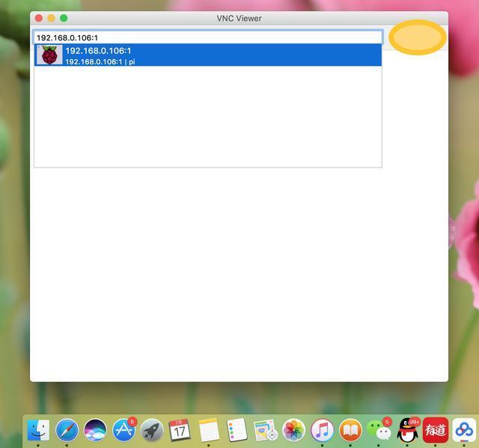The image size is (479, 448).
Task: Open Calendar showing date 17
Action: pos(180,430)
